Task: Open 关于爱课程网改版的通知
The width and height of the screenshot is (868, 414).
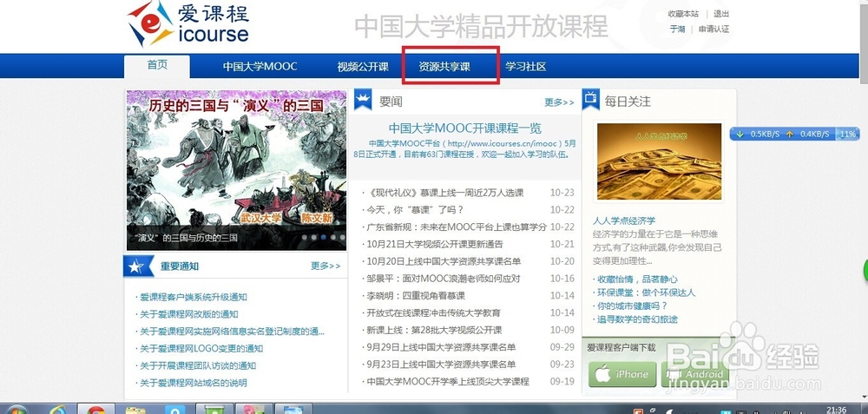Action: [188, 314]
